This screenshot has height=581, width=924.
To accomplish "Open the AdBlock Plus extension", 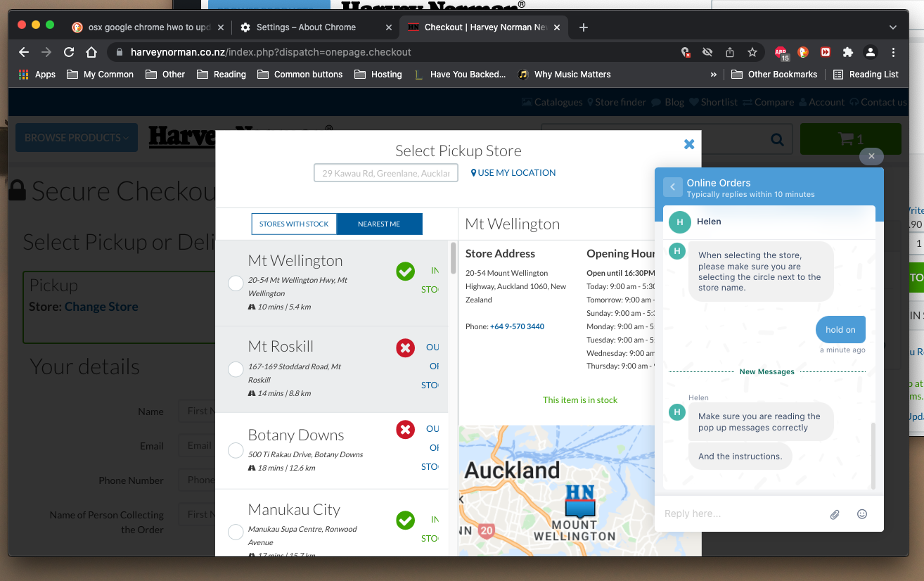I will pos(781,53).
